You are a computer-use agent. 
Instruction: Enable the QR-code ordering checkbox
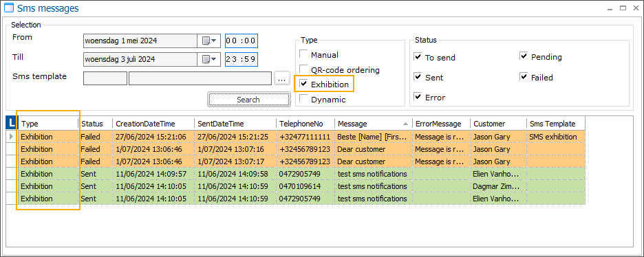303,69
